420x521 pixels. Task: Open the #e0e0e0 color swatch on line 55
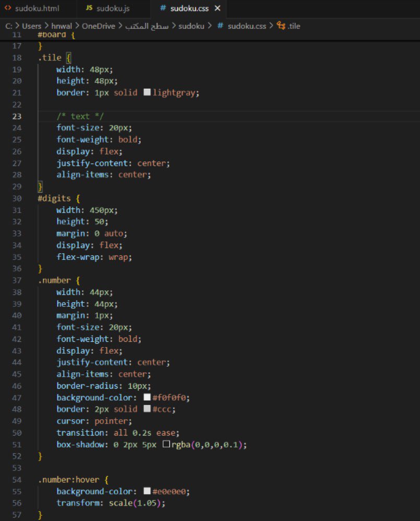[x=147, y=491]
